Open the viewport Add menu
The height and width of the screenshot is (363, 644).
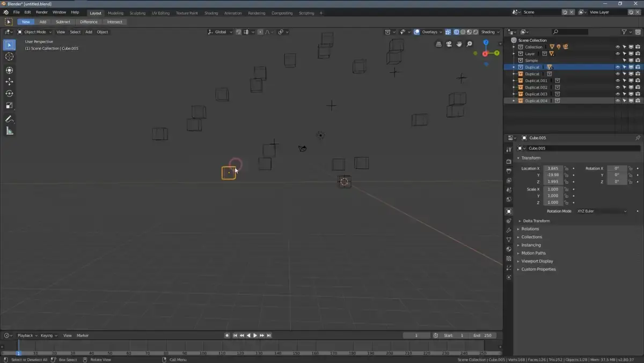tap(89, 32)
